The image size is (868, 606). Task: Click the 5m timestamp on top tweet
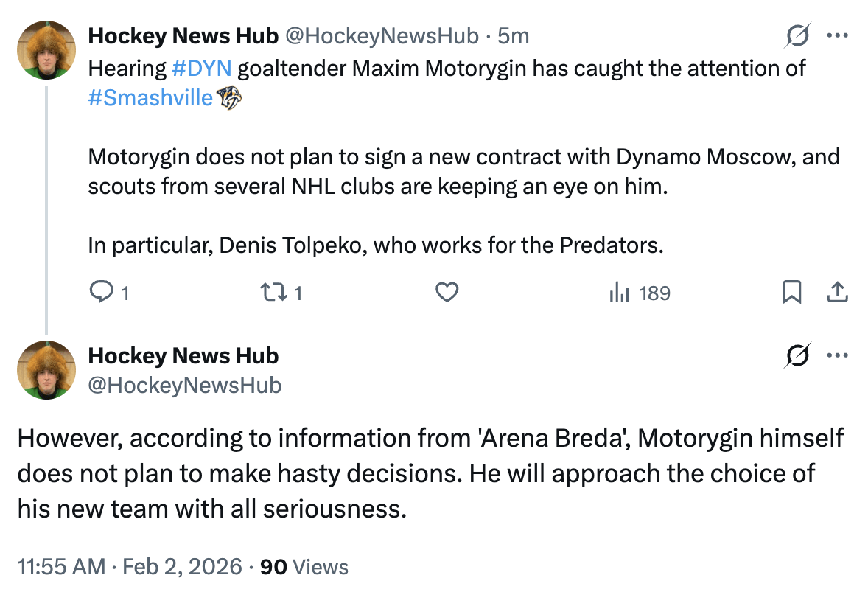tap(514, 35)
